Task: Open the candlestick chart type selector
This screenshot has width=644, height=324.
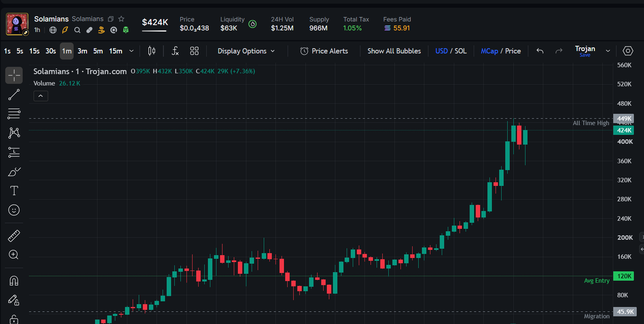Action: pyautogui.click(x=151, y=51)
